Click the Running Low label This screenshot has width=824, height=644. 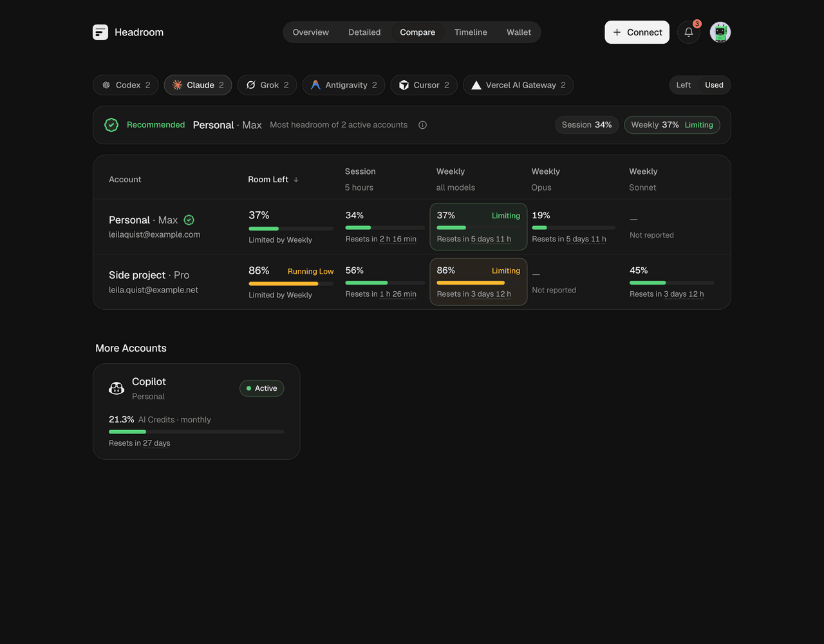point(311,271)
